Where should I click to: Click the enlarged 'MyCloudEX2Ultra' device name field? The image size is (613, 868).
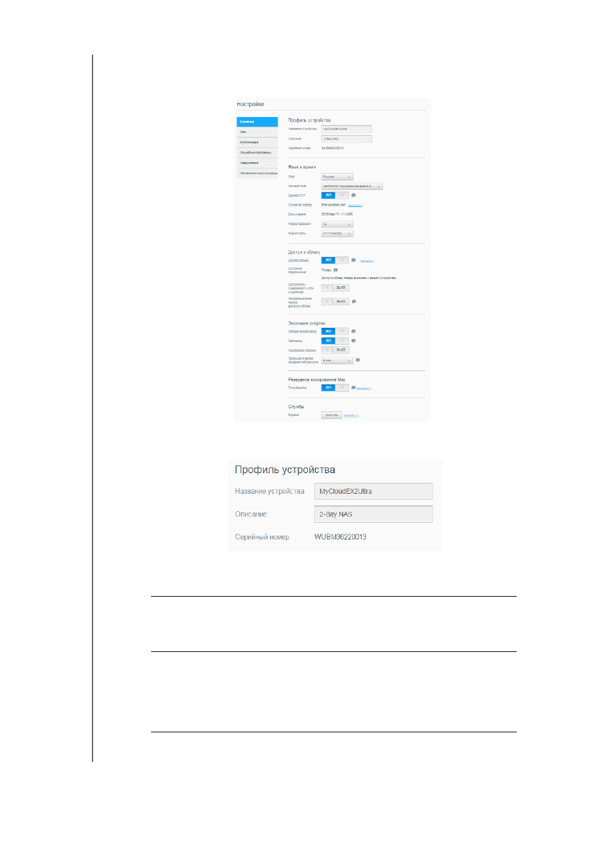point(373,491)
